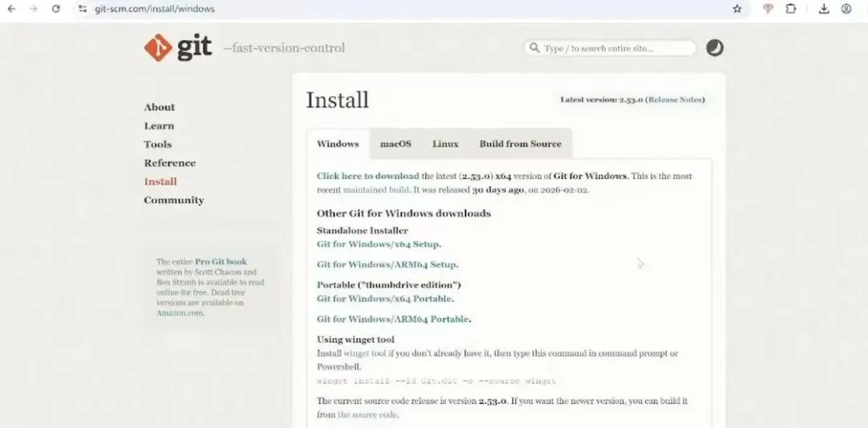Reload the git-scm page
868x428 pixels.
55,9
